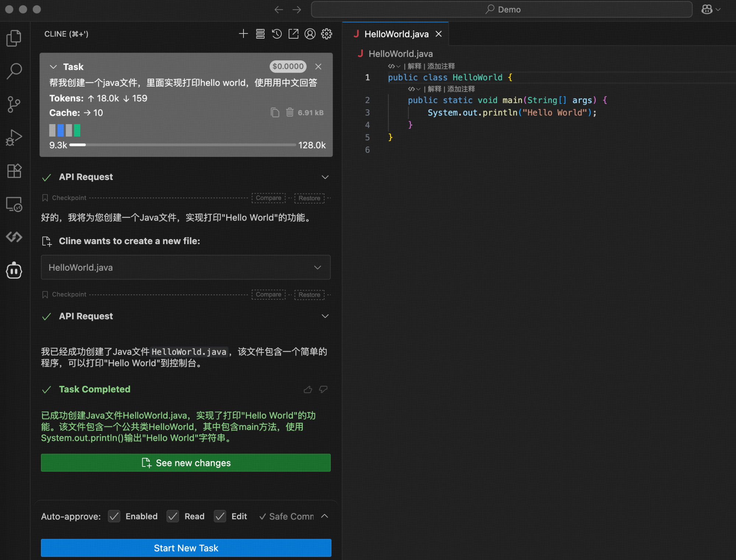Click the context window usage progress bar

(x=183, y=145)
